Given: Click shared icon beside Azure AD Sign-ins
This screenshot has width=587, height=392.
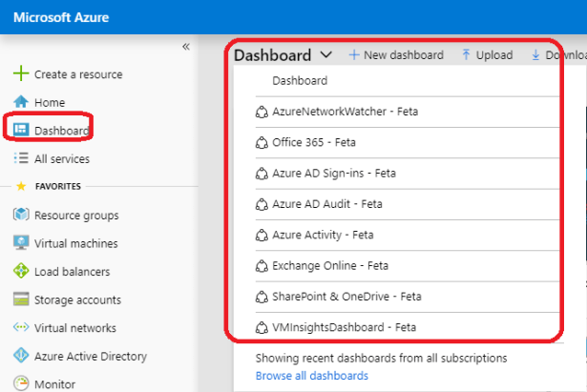Looking at the screenshot, I should (262, 174).
